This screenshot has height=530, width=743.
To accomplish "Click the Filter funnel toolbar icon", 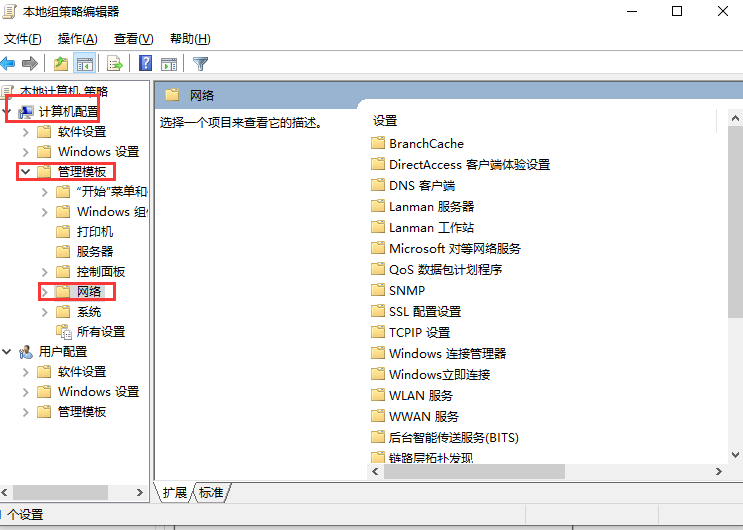I will click(200, 64).
